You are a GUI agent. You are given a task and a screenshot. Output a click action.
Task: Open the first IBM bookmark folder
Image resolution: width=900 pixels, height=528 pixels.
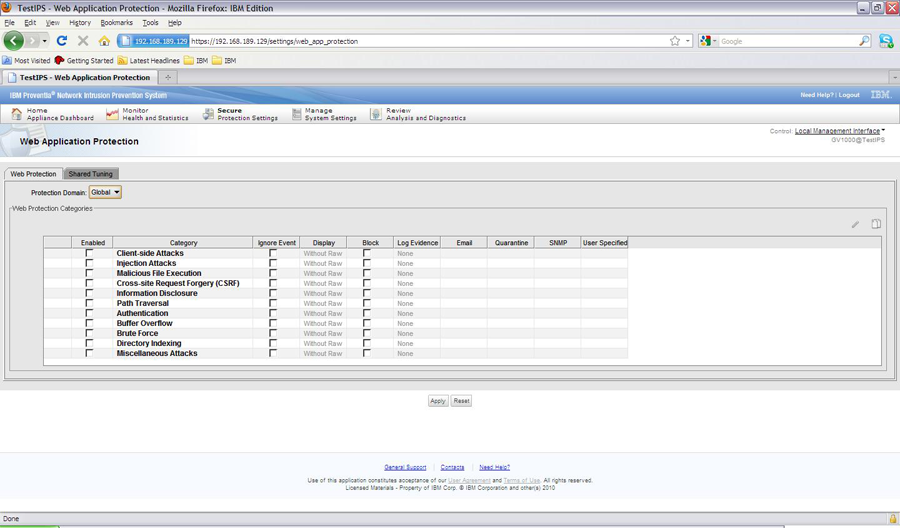pyautogui.click(x=196, y=60)
